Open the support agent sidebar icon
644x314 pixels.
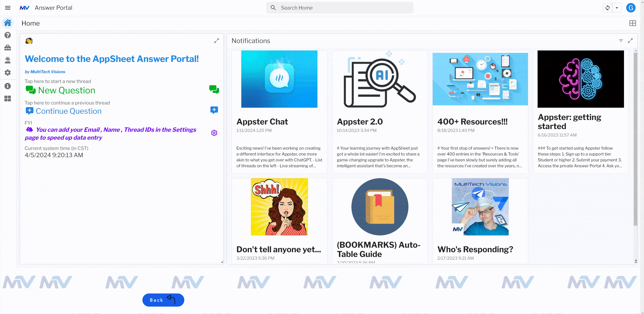click(8, 60)
